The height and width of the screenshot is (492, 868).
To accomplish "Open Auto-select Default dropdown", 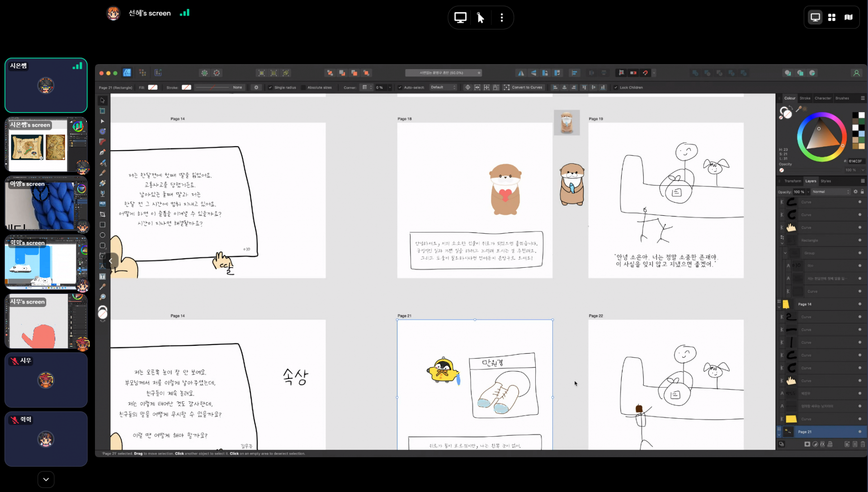I will click(443, 88).
